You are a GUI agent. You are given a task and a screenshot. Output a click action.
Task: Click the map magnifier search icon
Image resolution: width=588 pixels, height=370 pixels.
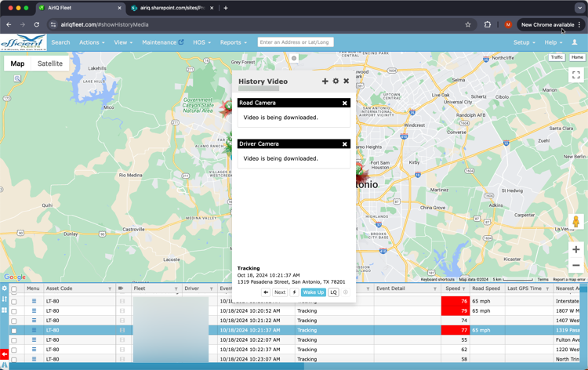click(17, 78)
